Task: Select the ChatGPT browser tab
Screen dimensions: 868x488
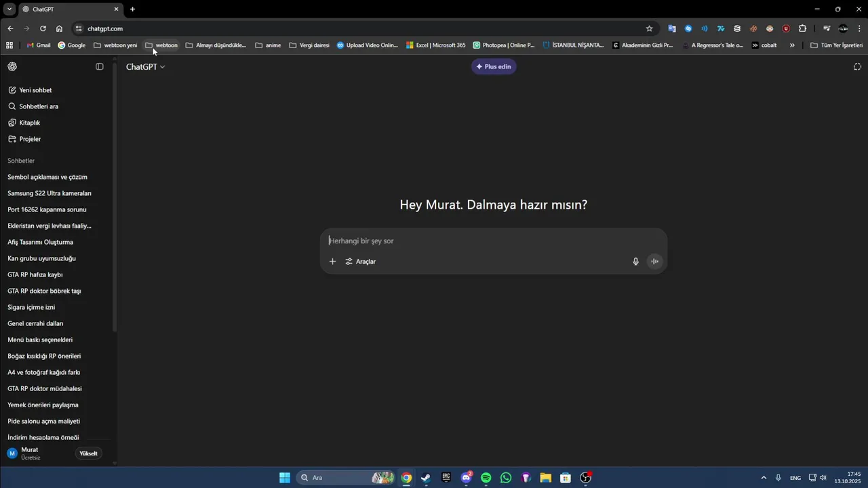Action: coord(70,9)
